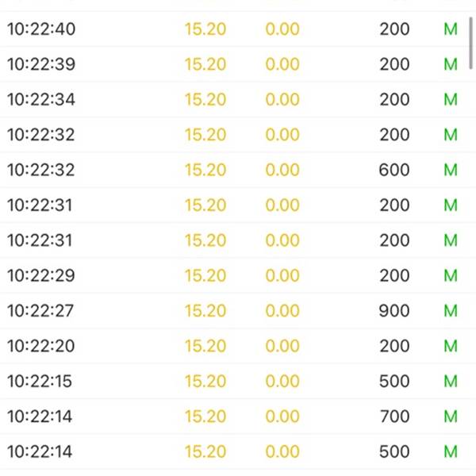Tap the green M marker at 10:22:40

(x=451, y=29)
